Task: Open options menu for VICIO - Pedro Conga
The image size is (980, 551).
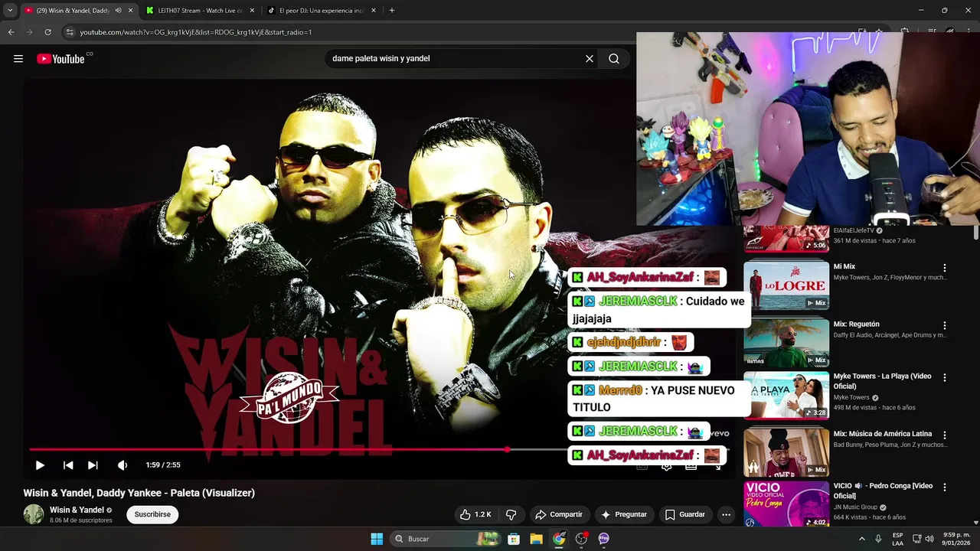Action: pyautogui.click(x=945, y=487)
